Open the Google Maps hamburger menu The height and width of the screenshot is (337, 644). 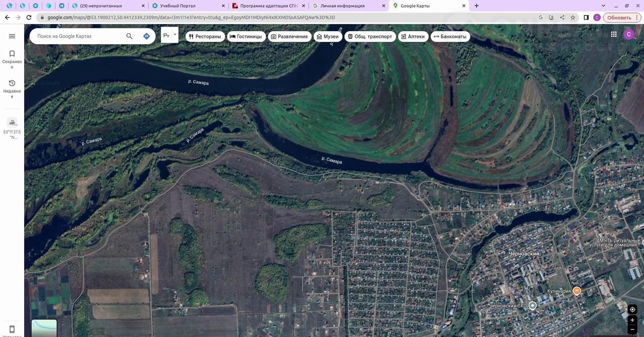tap(12, 36)
